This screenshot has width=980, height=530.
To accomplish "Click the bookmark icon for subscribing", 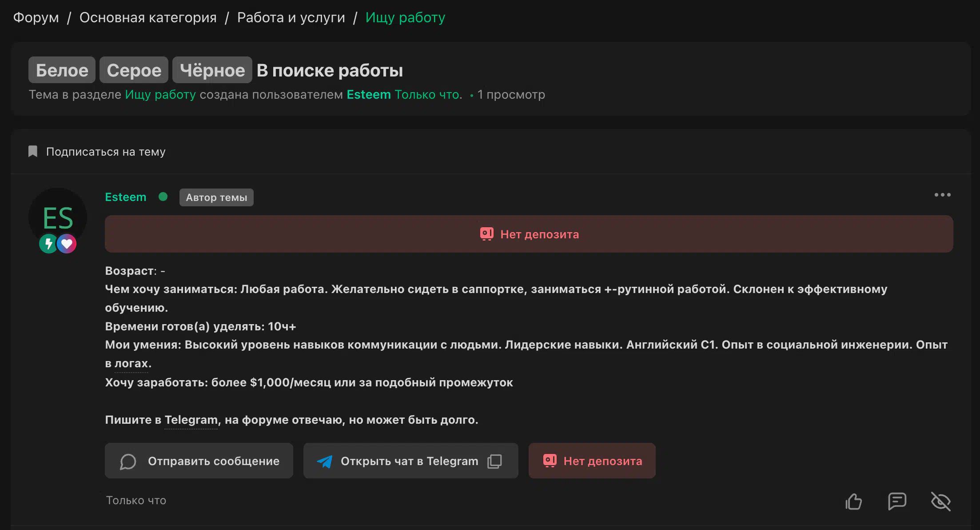I will (x=33, y=152).
